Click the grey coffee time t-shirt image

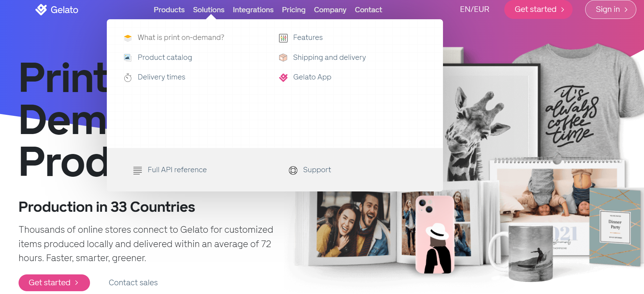point(578,101)
